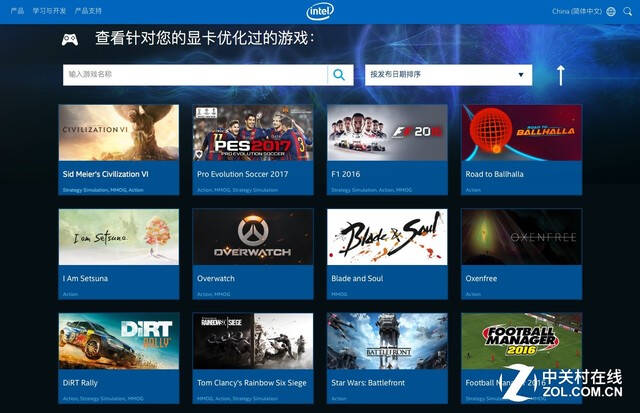640x413 pixels.
Task: Open the 学习与开发 menu
Action: click(x=49, y=11)
